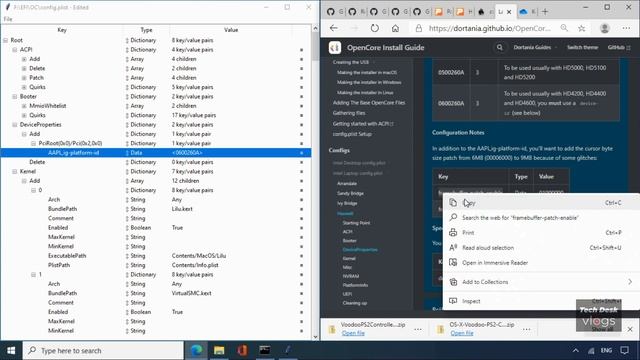Click Switch theme in the guide header
The width and height of the screenshot is (640, 360).
(582, 47)
